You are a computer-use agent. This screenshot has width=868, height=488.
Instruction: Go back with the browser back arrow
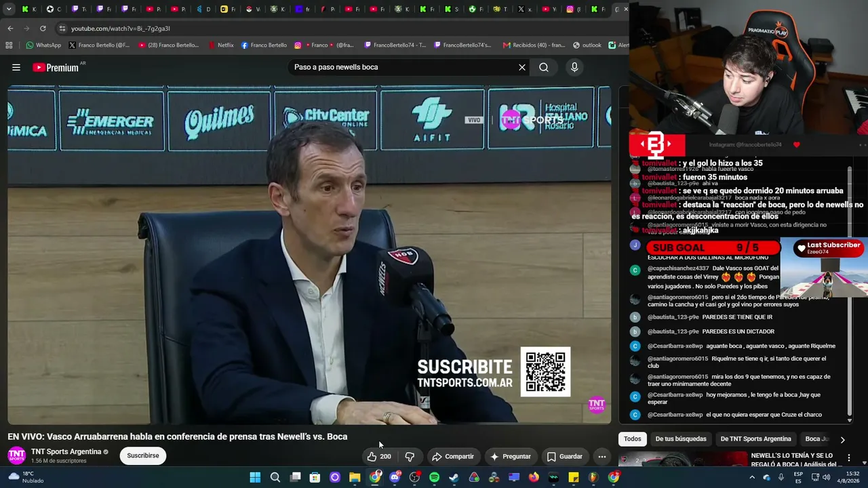10,28
